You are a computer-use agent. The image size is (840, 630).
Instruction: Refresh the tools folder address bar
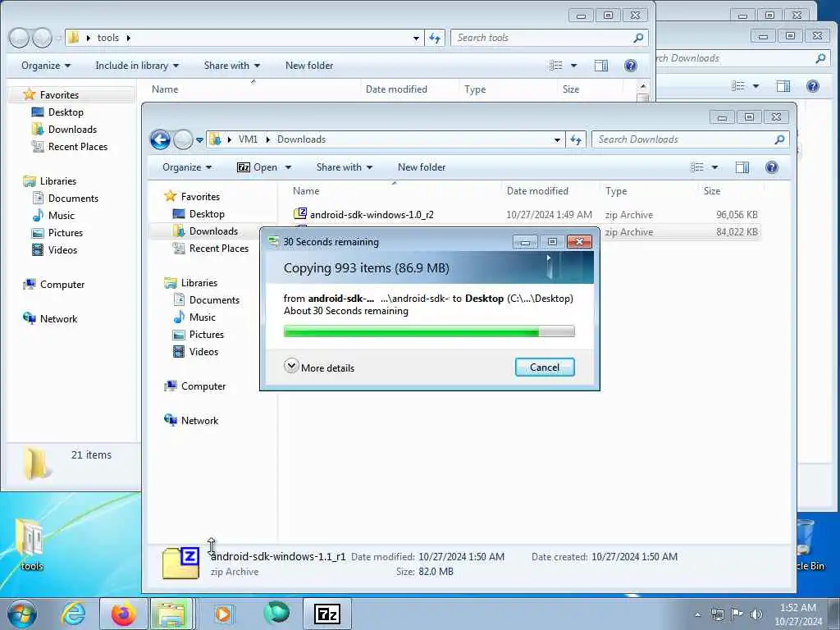pyautogui.click(x=435, y=38)
